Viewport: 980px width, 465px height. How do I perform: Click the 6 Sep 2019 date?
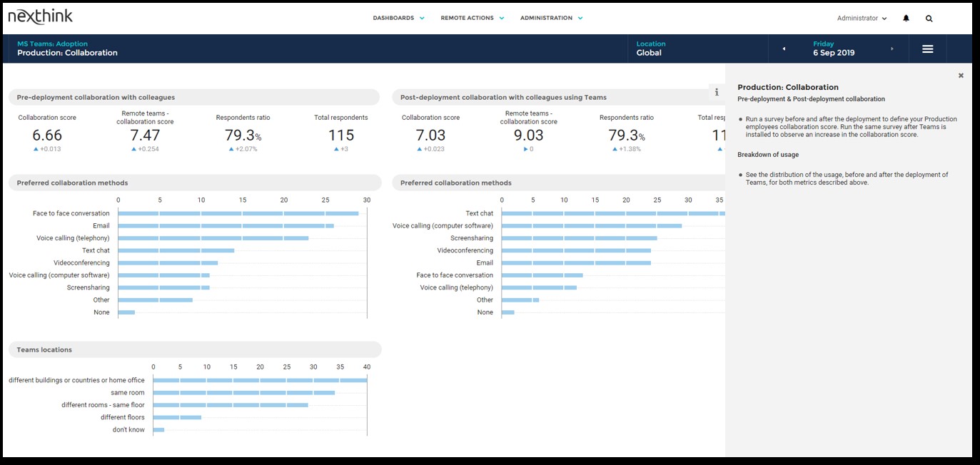coord(834,53)
